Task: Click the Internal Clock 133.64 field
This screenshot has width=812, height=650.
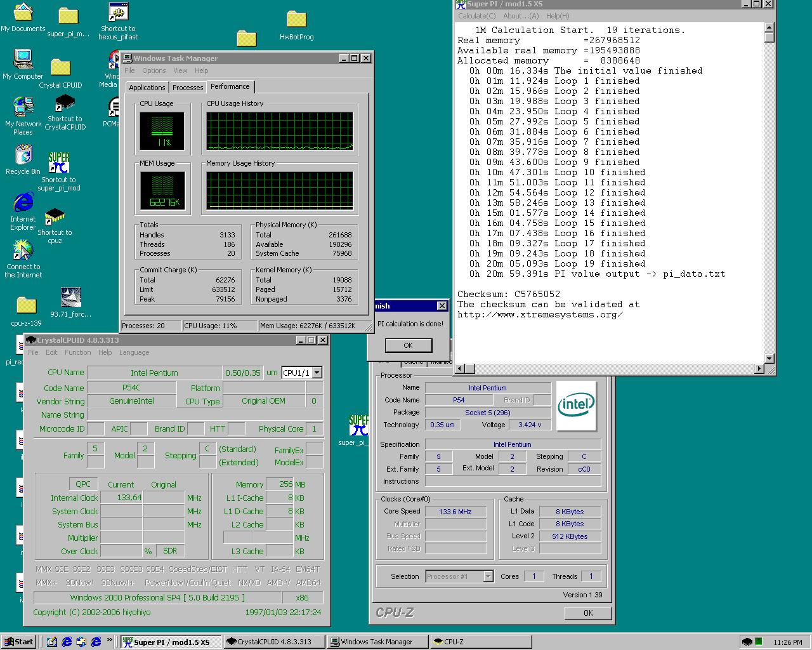Action: click(121, 498)
